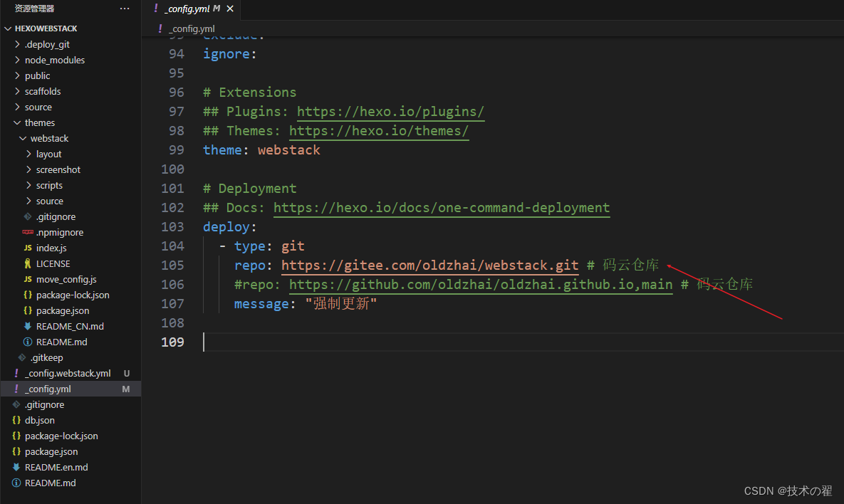Open package.json inside webstack theme
This screenshot has height=504, width=844.
tap(63, 310)
